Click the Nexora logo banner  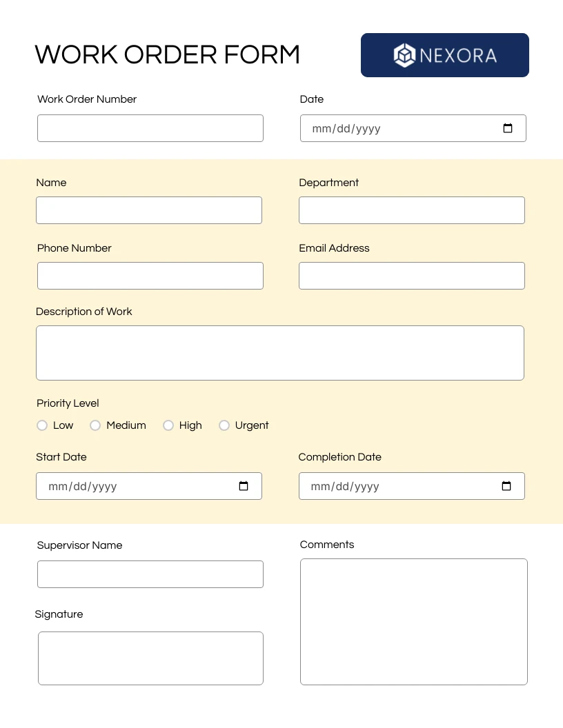[444, 55]
